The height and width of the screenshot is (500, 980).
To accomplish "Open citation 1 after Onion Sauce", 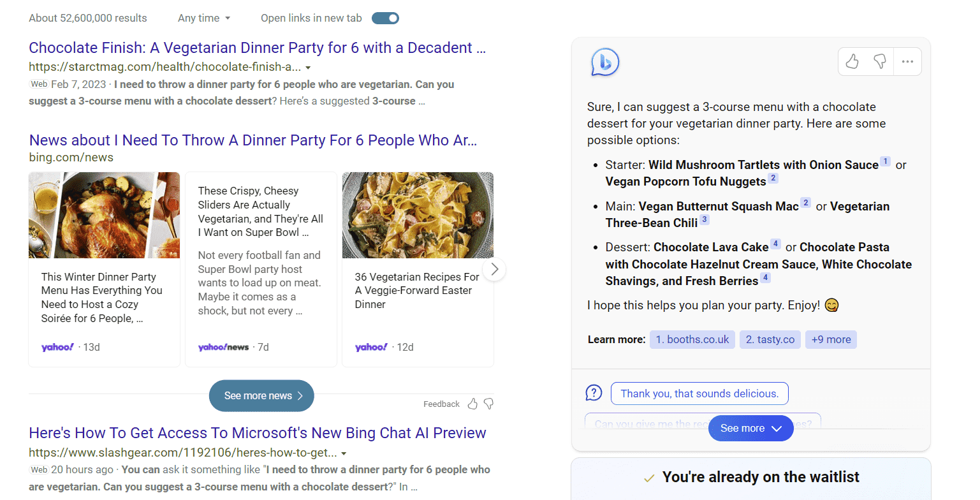I will click(x=885, y=162).
